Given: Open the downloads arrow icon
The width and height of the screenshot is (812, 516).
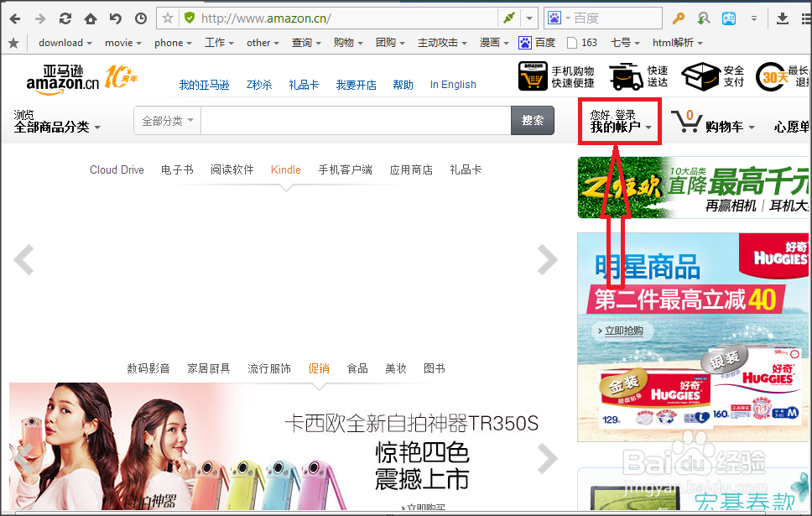Looking at the screenshot, I should pos(783,18).
